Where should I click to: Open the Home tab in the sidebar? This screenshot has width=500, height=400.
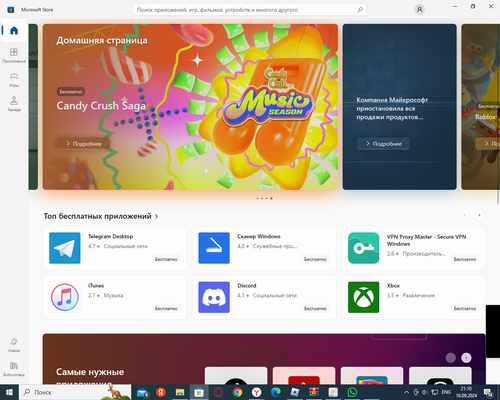[x=14, y=31]
